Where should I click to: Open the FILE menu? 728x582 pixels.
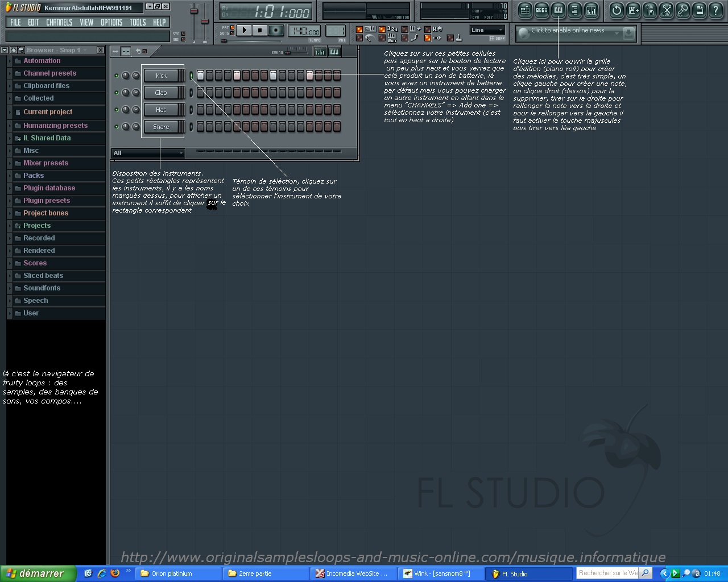pyautogui.click(x=15, y=22)
